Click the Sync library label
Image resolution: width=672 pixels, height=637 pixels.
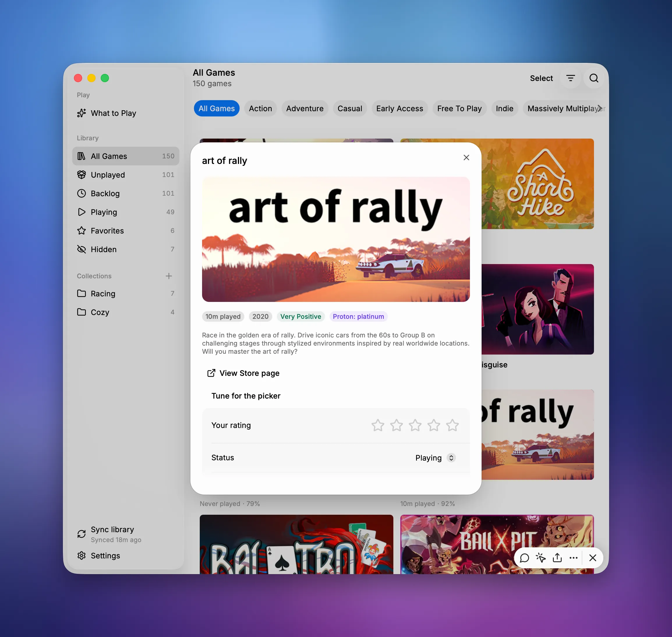click(x=112, y=530)
